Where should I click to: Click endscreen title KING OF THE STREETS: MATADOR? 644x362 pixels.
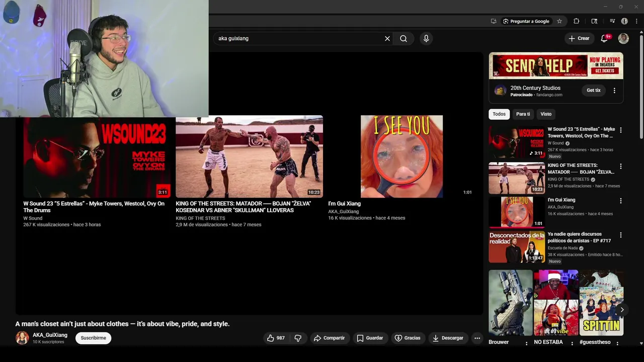[244, 207]
